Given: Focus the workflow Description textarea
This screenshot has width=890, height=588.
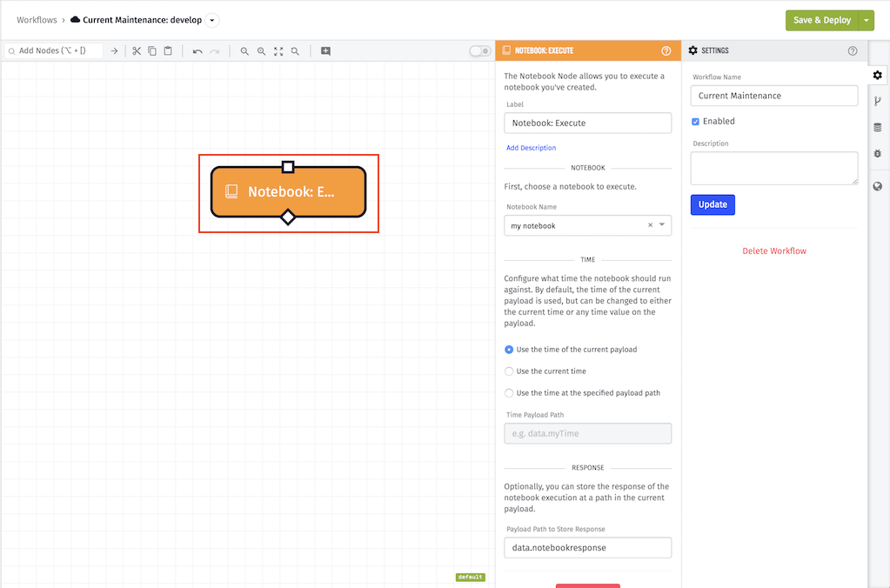Looking at the screenshot, I should point(774,168).
